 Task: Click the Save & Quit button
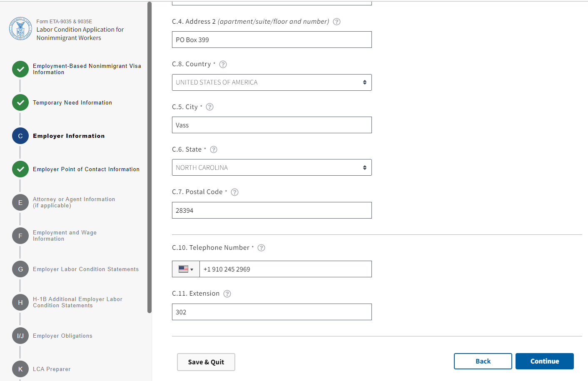pos(206,362)
